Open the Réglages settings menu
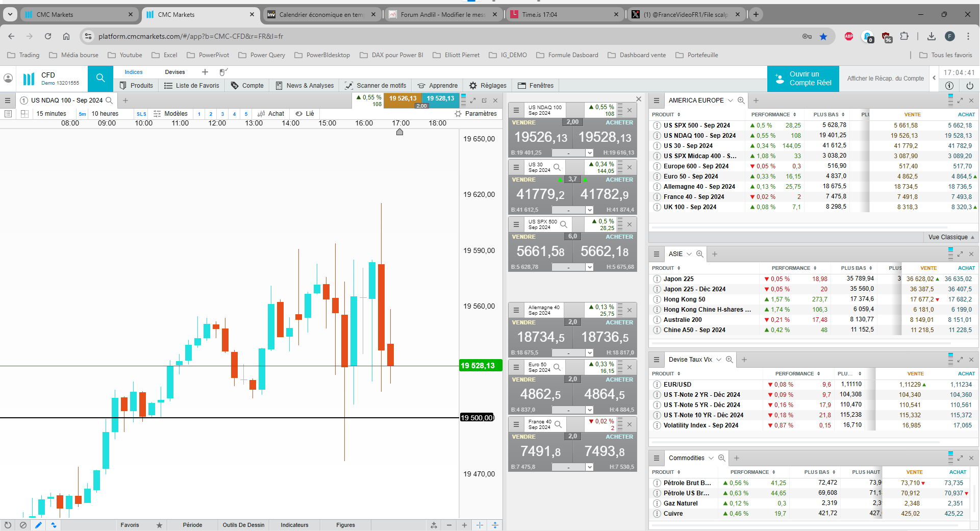This screenshot has height=531, width=980. pos(488,86)
